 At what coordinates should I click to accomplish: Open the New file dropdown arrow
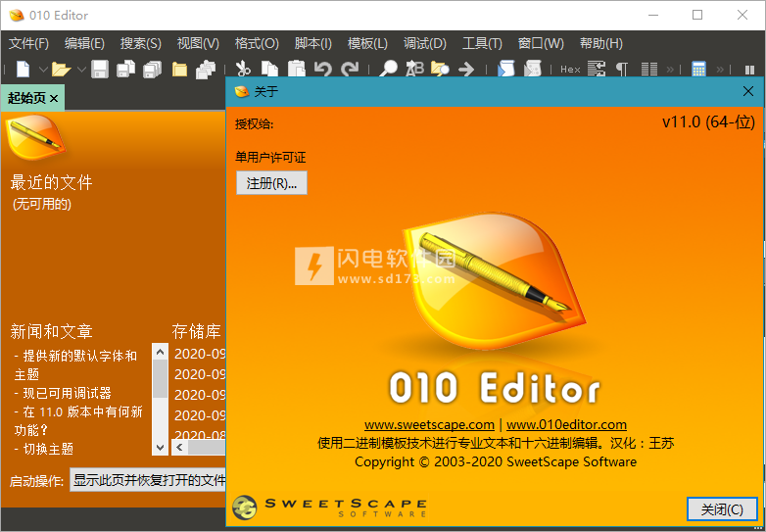tap(43, 70)
